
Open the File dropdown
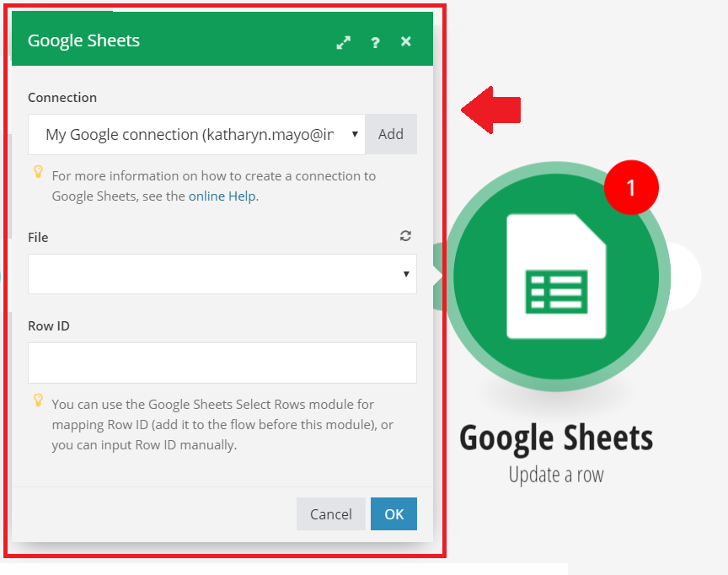click(222, 274)
